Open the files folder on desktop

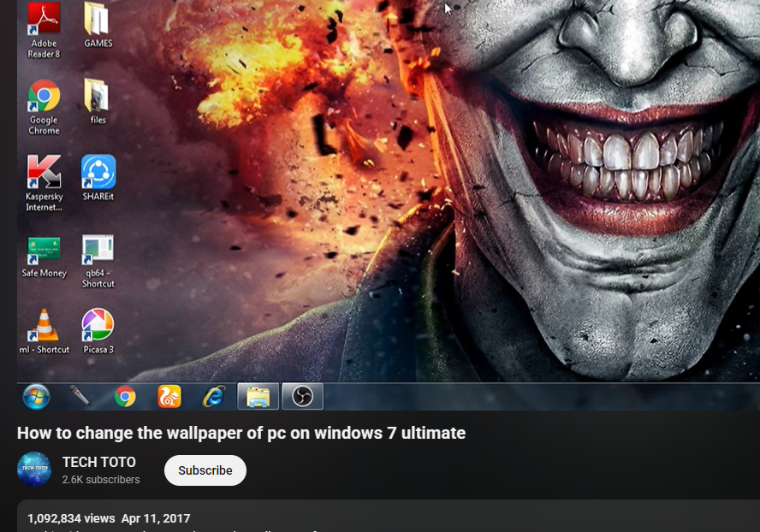coord(98,101)
